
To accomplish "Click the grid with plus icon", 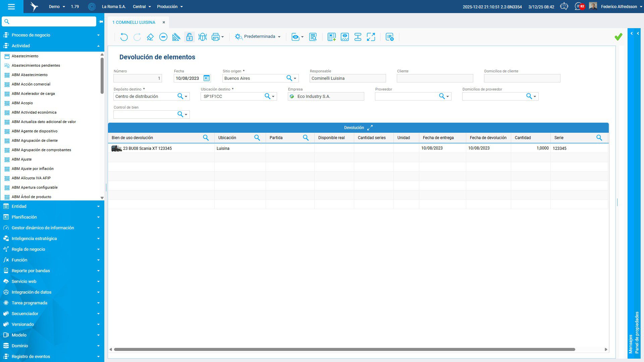I will point(331,37).
